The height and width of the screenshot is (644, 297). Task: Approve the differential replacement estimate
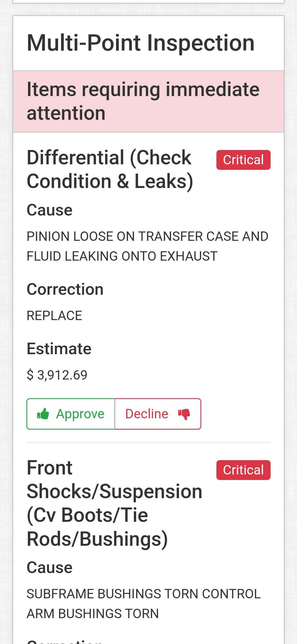coord(71,414)
